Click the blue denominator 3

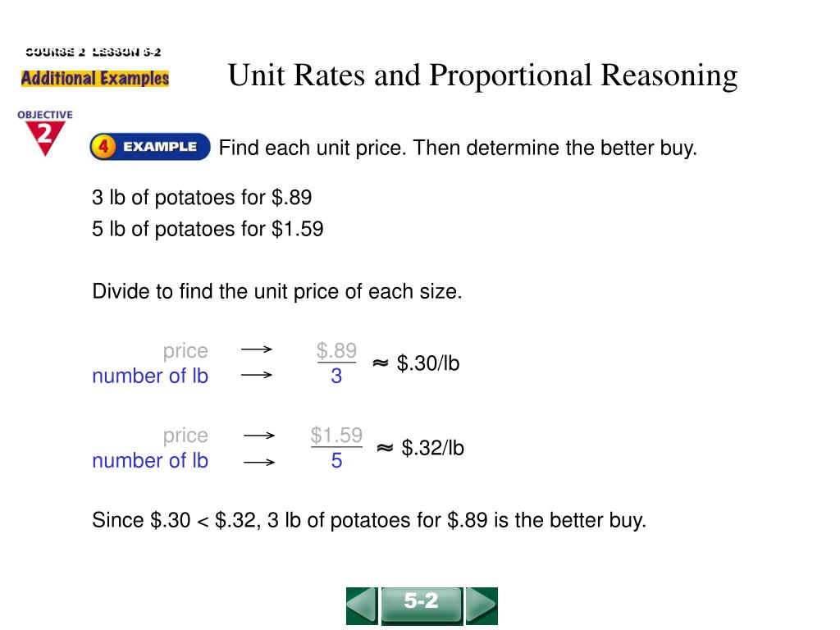[336, 376]
